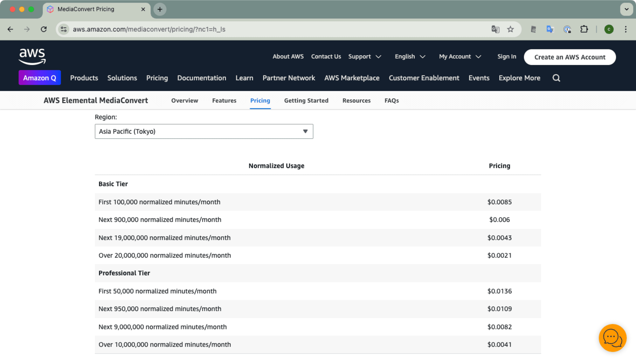
Task: View site information icon in address bar
Action: point(64,29)
